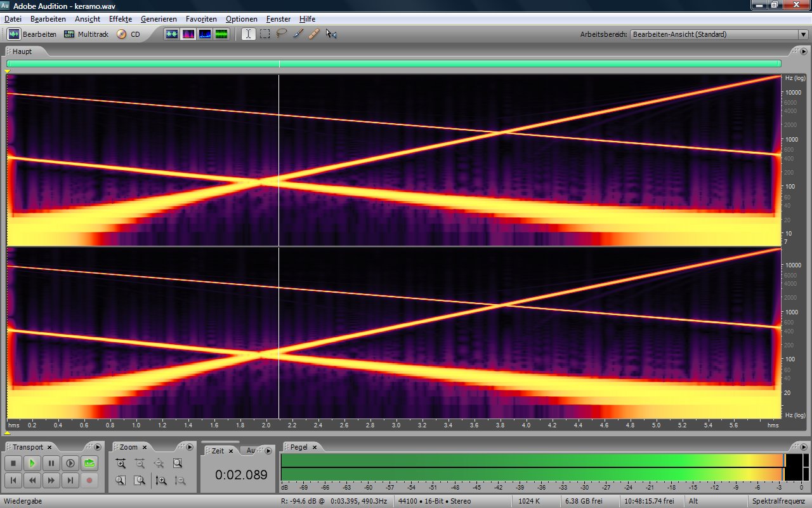812x508 pixels.
Task: Toggle spectral frequency display view
Action: tap(188, 34)
